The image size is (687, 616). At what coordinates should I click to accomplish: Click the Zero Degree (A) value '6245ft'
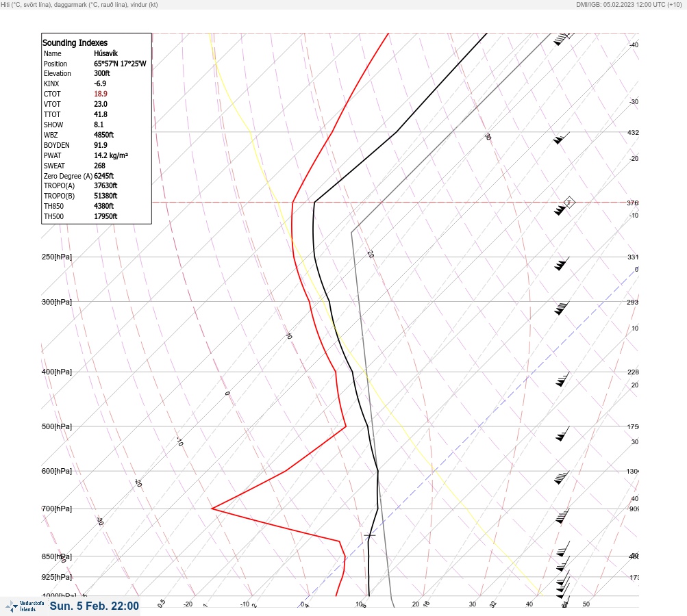(x=104, y=176)
